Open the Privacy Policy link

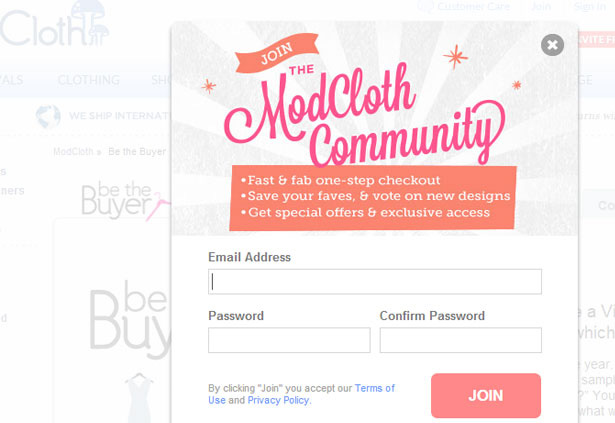coord(278,400)
